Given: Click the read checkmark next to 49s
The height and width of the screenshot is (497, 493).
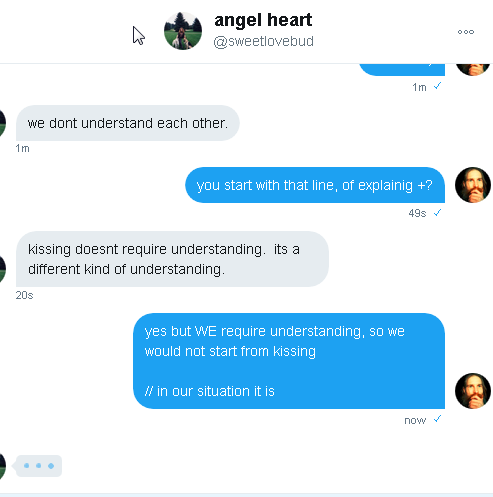Looking at the screenshot, I should (437, 213).
